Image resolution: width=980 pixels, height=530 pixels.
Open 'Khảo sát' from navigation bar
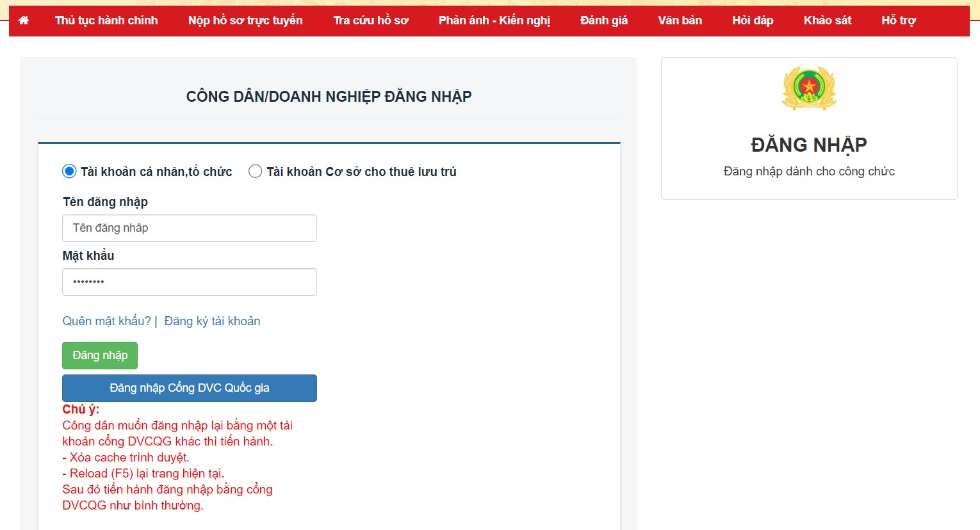828,20
